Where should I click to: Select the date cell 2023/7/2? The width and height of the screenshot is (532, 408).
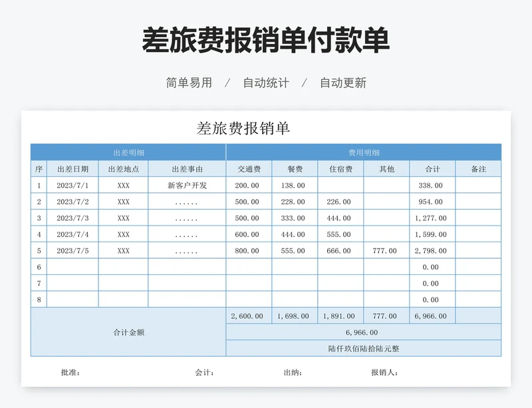[72, 202]
